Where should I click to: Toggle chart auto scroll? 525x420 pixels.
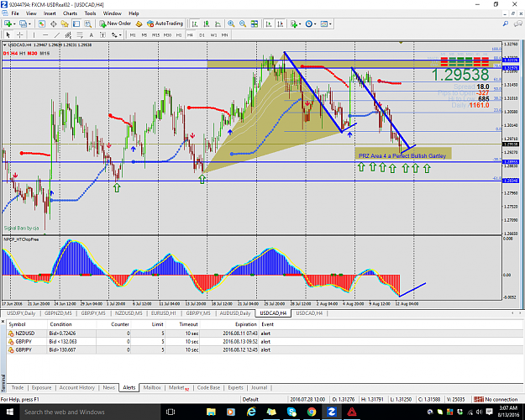click(x=269, y=24)
